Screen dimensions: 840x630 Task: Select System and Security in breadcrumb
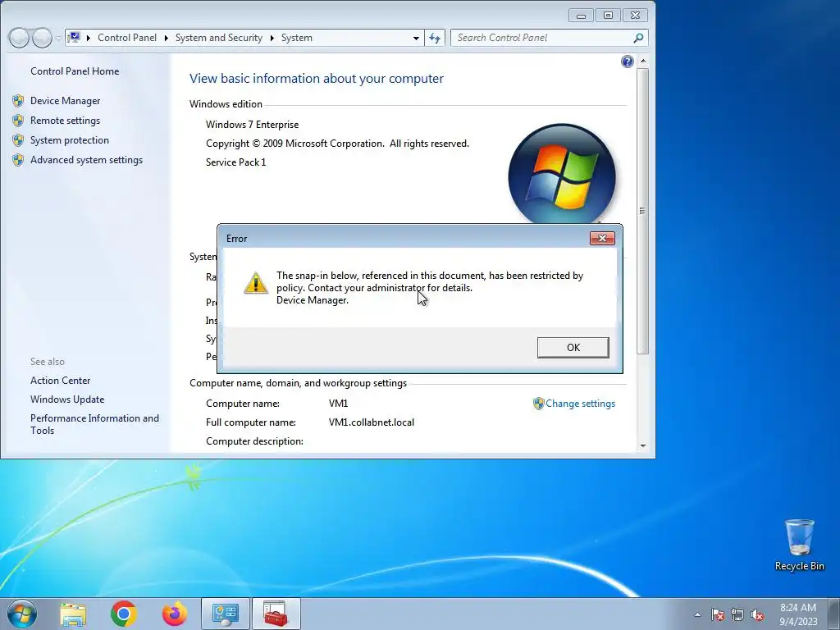[x=219, y=38]
